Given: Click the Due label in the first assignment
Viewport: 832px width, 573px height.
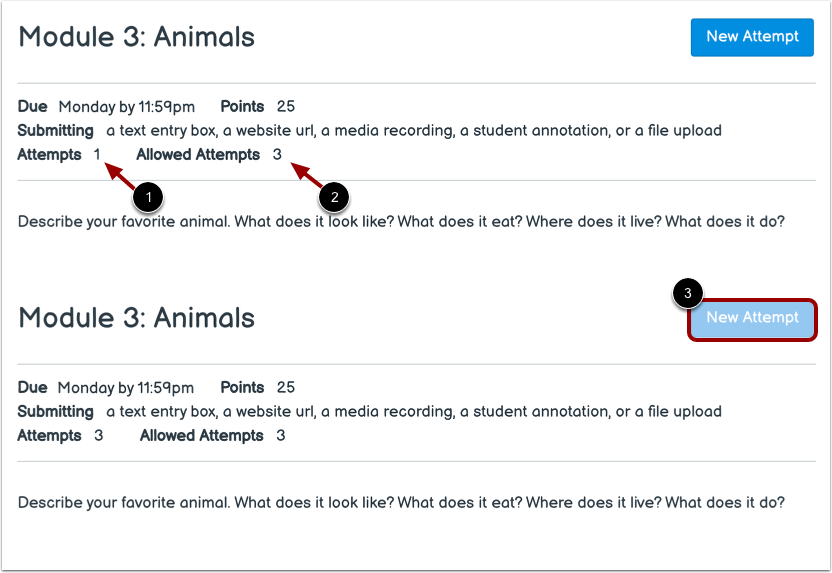Looking at the screenshot, I should coord(32,106).
